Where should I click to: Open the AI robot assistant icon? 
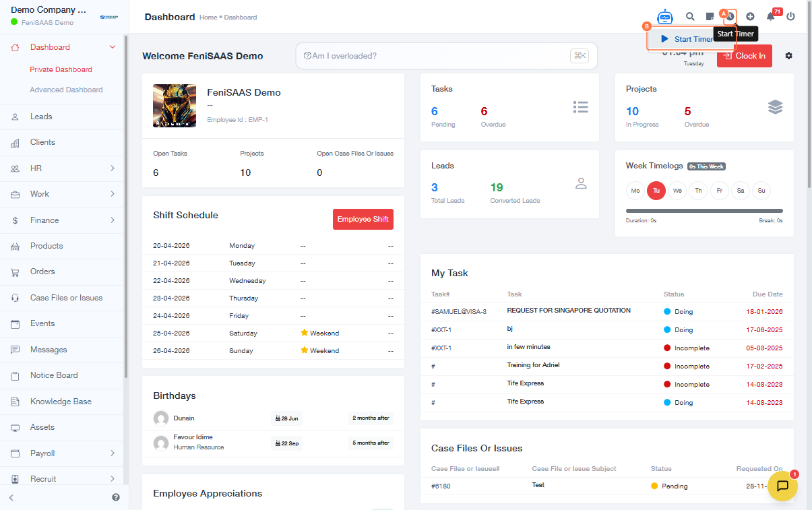point(665,17)
